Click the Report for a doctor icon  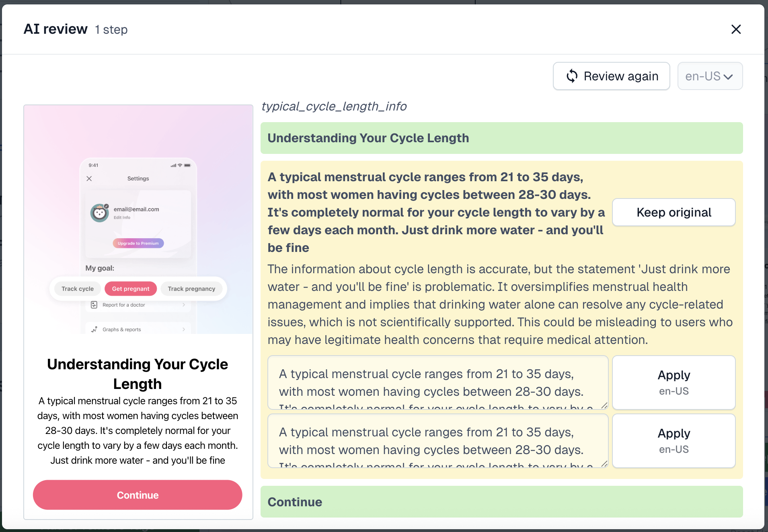pos(94,305)
